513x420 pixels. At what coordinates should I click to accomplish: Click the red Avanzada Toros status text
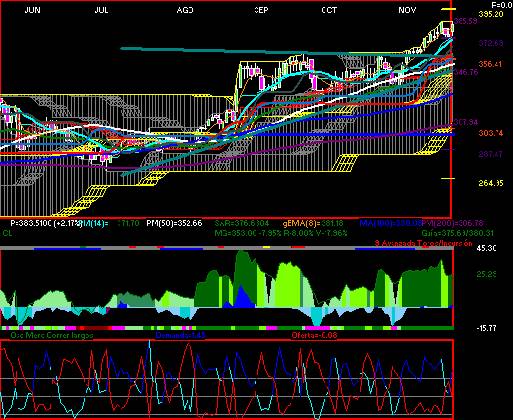coord(424,243)
